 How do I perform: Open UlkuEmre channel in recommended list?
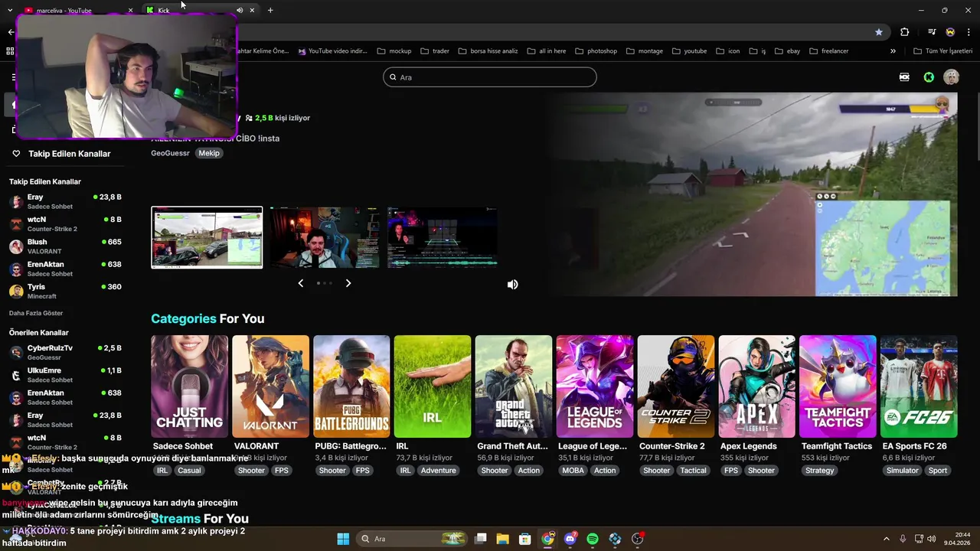click(65, 375)
